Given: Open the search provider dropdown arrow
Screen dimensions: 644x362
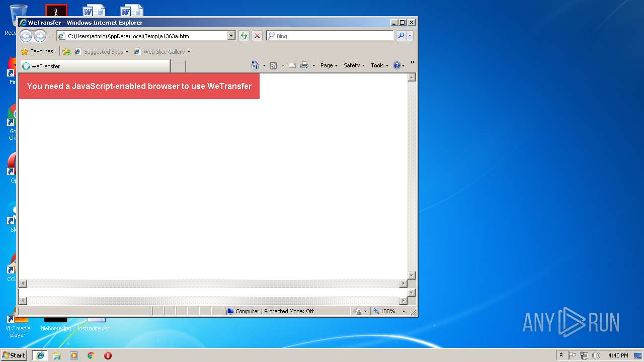Looking at the screenshot, I should [x=410, y=36].
